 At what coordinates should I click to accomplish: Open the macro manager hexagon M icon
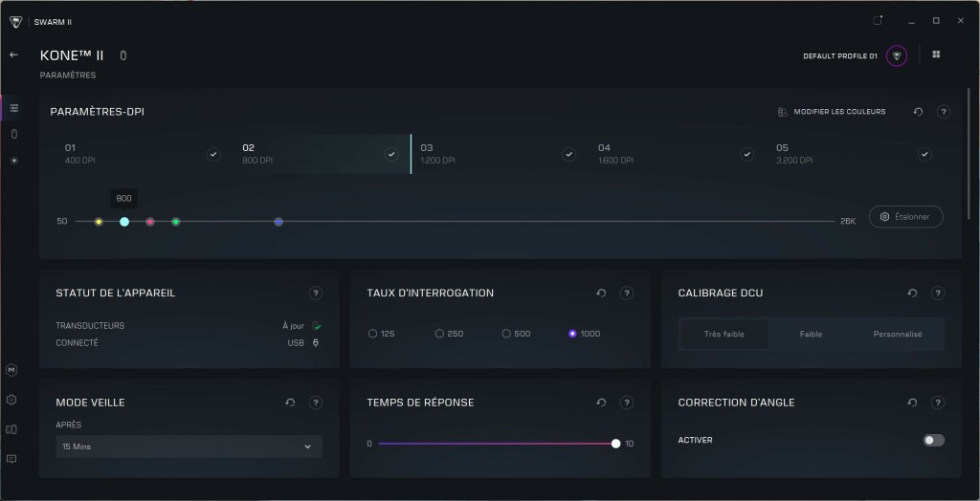11,370
